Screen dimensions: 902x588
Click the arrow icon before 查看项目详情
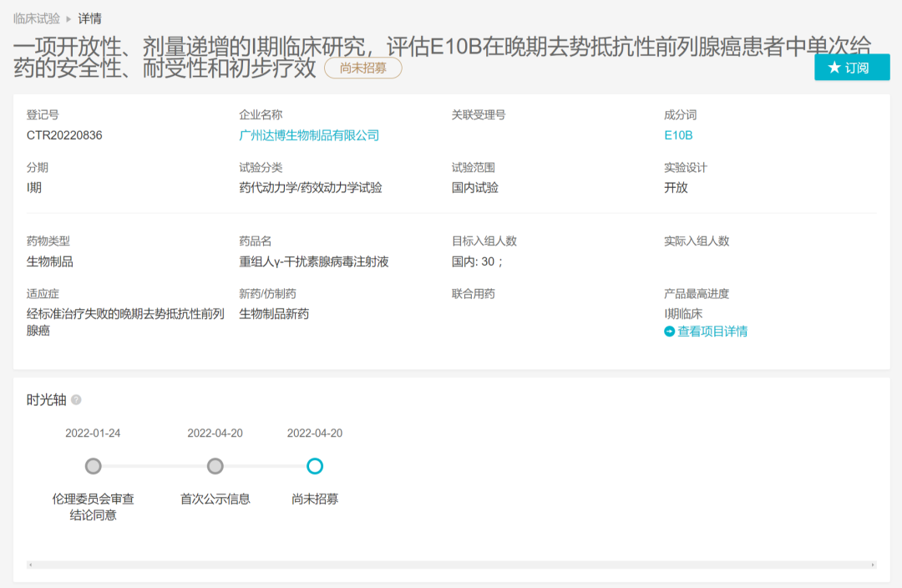(669, 332)
